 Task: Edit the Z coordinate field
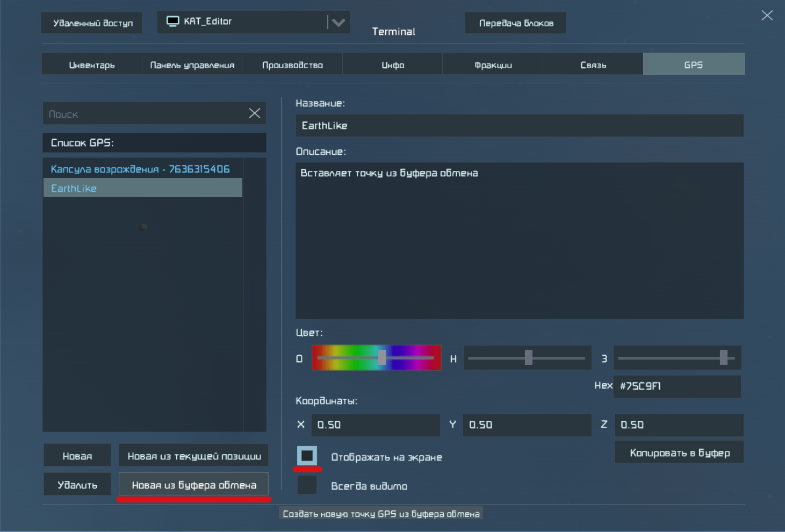[679, 425]
